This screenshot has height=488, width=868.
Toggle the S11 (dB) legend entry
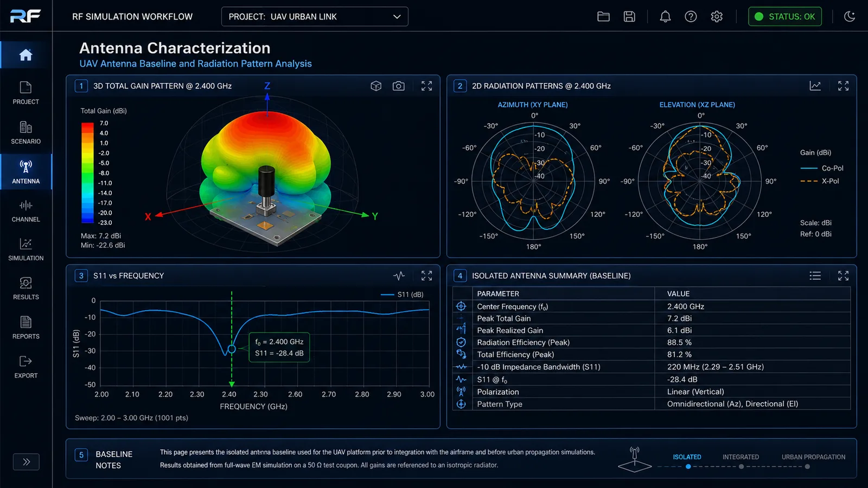(402, 294)
